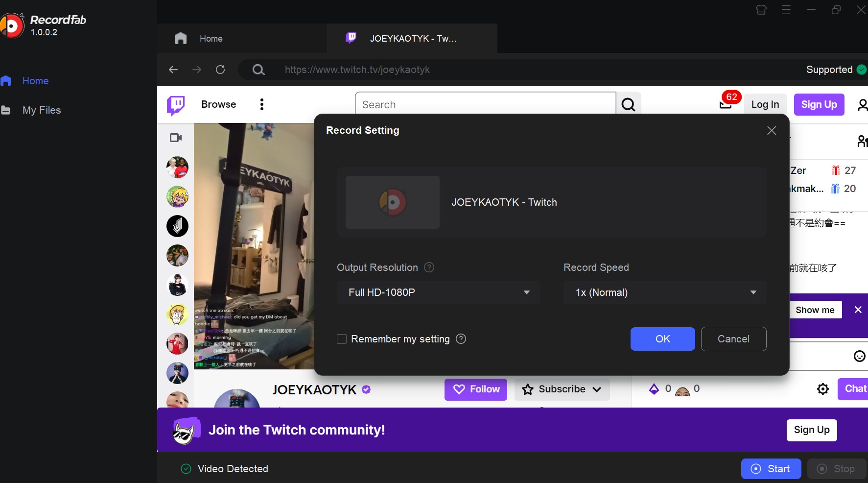Click the Remember my setting help icon
This screenshot has width=868, height=483.
[x=461, y=339]
